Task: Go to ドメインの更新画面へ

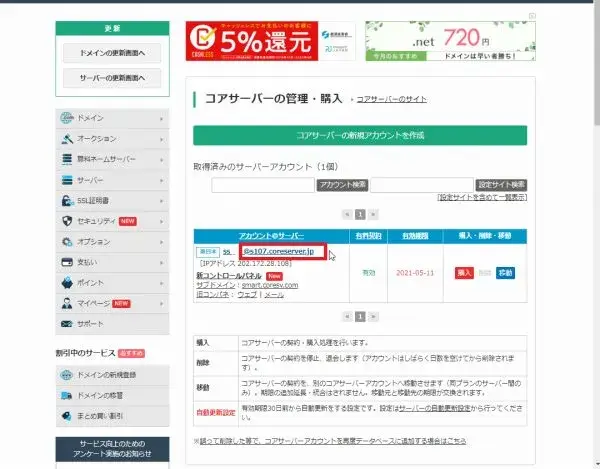Action: [x=112, y=53]
